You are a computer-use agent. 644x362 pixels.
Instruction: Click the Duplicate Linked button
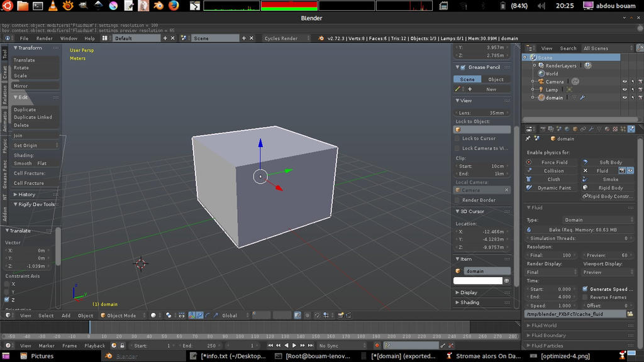coord(35,118)
